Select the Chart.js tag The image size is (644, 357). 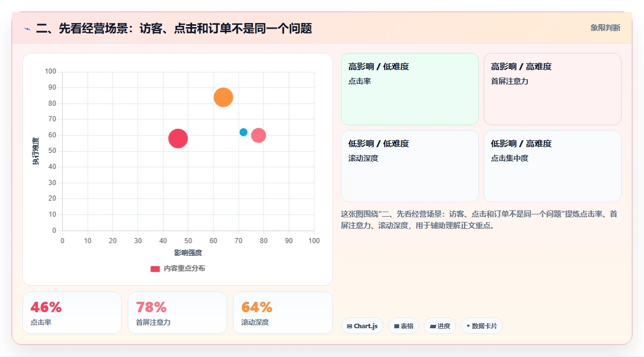click(x=362, y=326)
